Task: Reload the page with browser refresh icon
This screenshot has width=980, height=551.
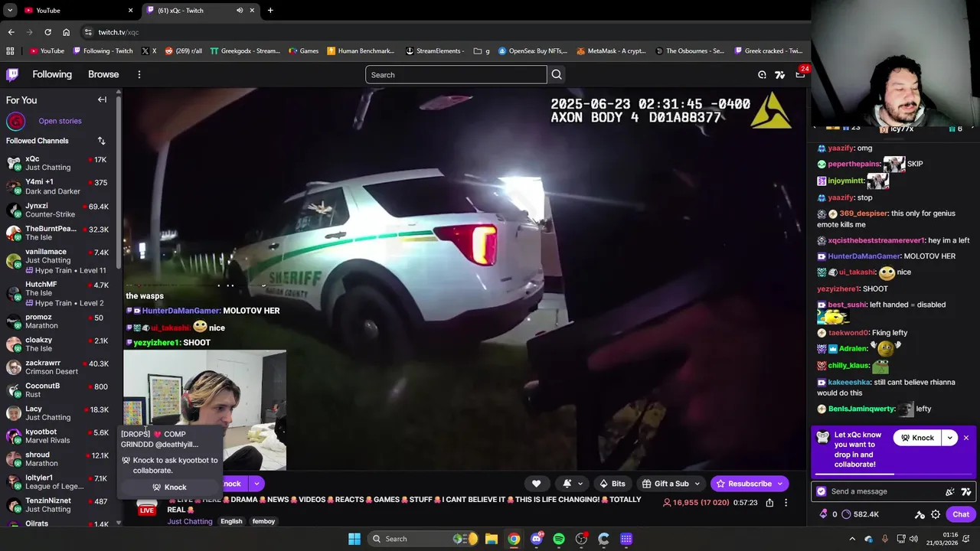Action: click(x=47, y=32)
